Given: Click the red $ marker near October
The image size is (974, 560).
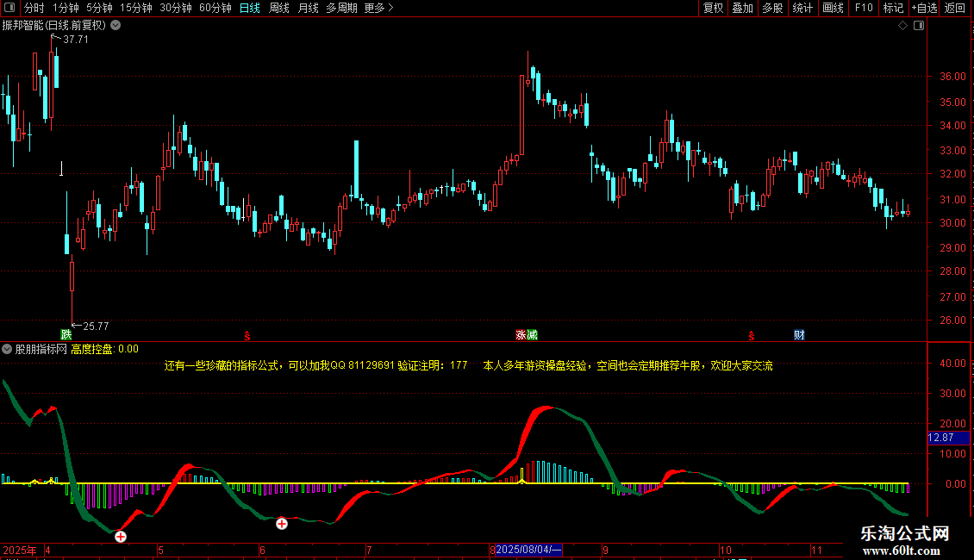Looking at the screenshot, I should click(751, 336).
